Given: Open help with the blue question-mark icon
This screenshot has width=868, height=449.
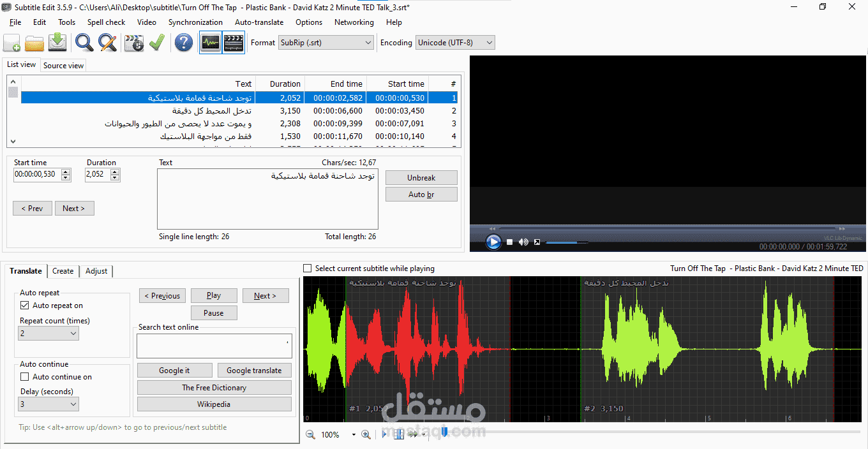Looking at the screenshot, I should (183, 43).
